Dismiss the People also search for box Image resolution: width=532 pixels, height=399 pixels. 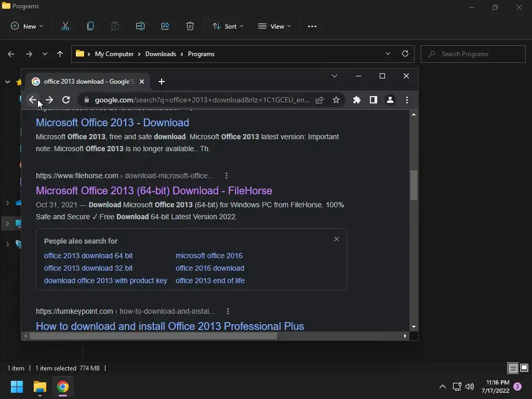click(x=337, y=239)
